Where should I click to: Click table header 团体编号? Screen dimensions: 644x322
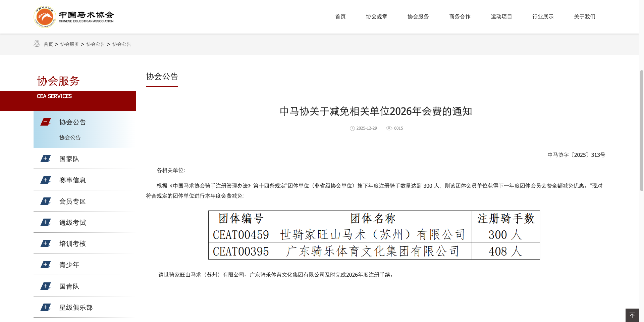(241, 219)
